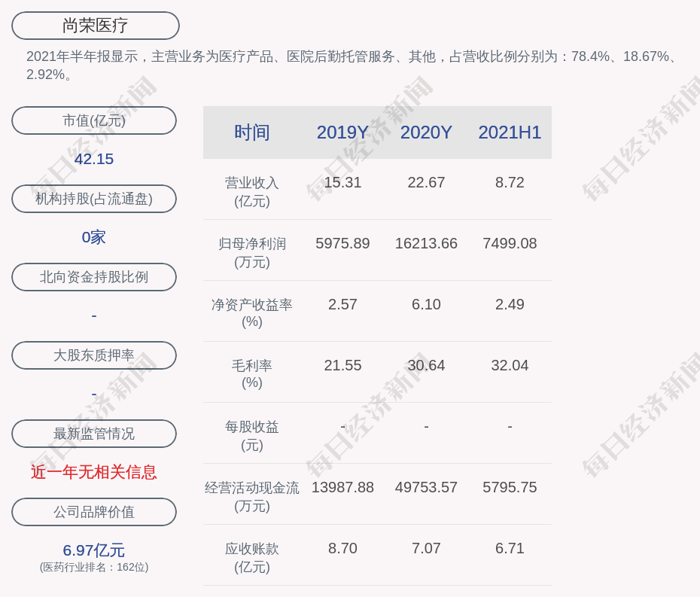
Task: Click the 尚荣医疗 company name pill
Action: pyautogui.click(x=95, y=26)
